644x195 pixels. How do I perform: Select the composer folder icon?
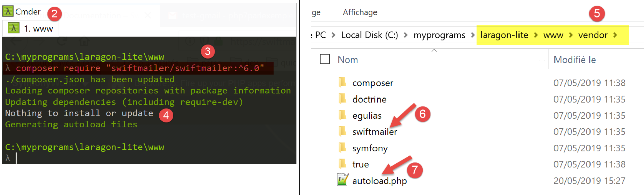342,83
